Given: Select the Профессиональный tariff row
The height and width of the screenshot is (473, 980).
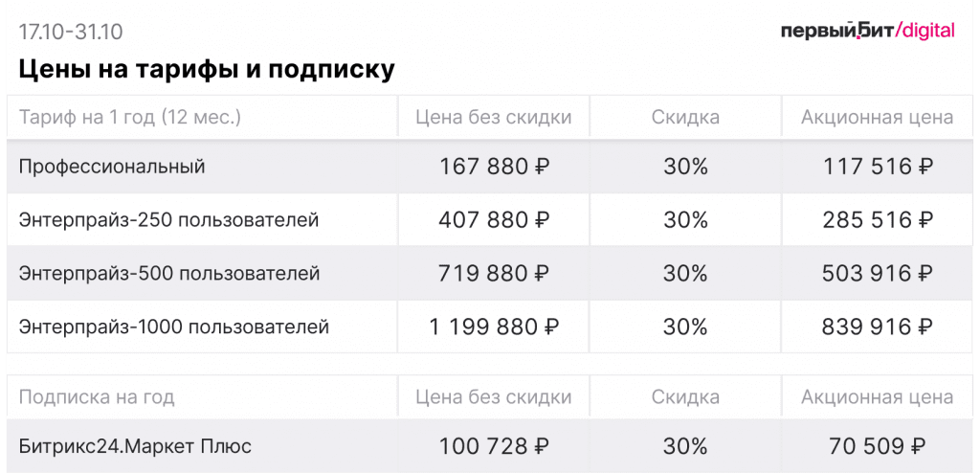Looking at the screenshot, I should click(490, 167).
